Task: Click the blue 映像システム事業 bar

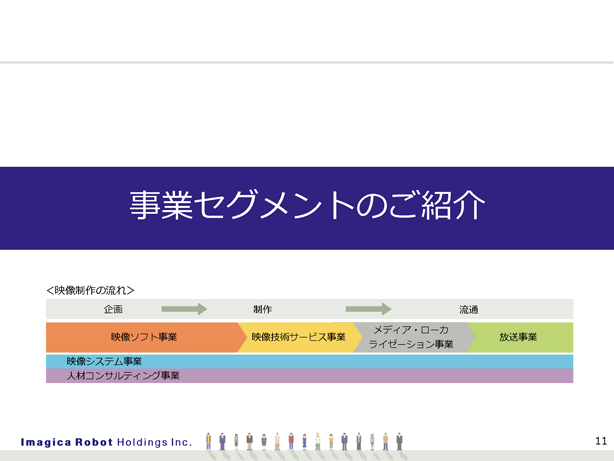Action: [x=309, y=362]
